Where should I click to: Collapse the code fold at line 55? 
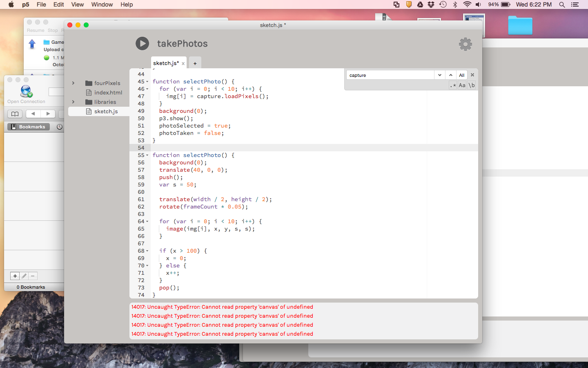(x=147, y=155)
